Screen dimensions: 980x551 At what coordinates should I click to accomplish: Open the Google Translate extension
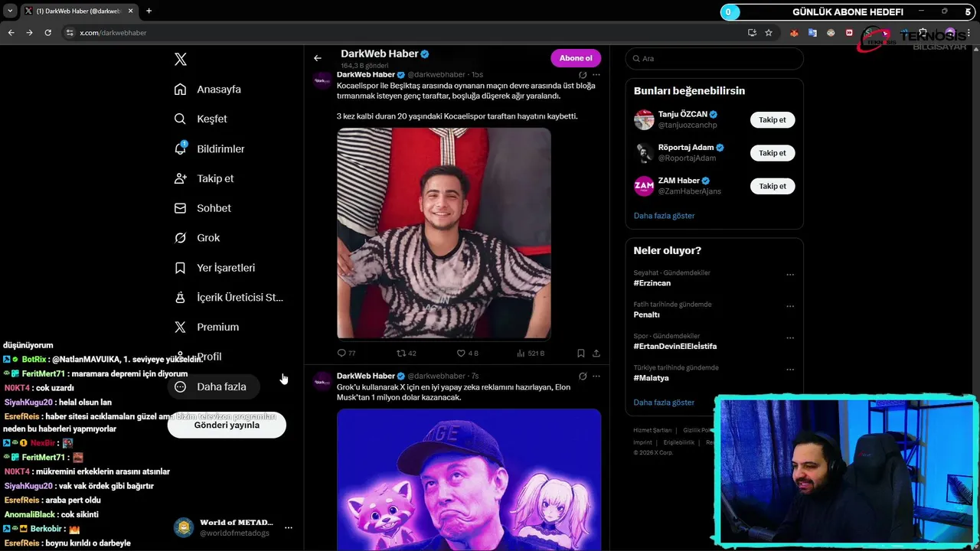coord(812,33)
